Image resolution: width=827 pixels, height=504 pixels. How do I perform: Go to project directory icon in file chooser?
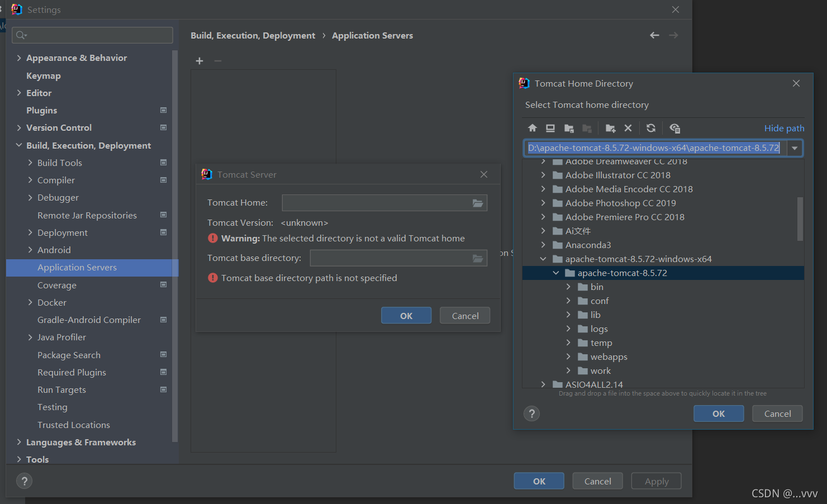coord(569,128)
